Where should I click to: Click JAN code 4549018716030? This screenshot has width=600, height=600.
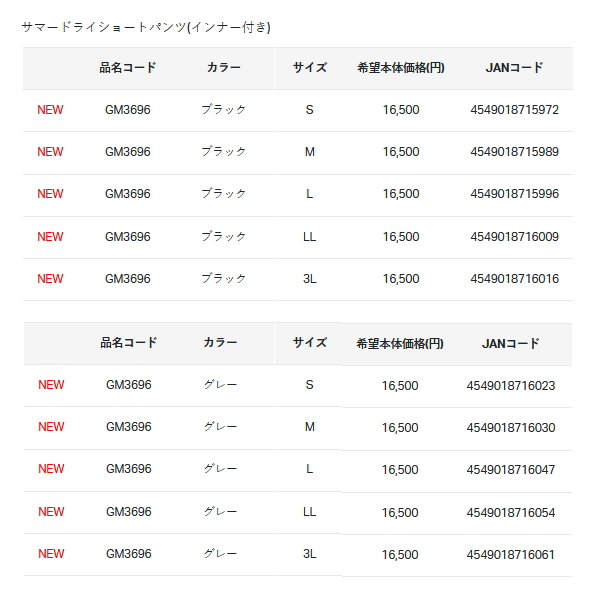(x=510, y=428)
